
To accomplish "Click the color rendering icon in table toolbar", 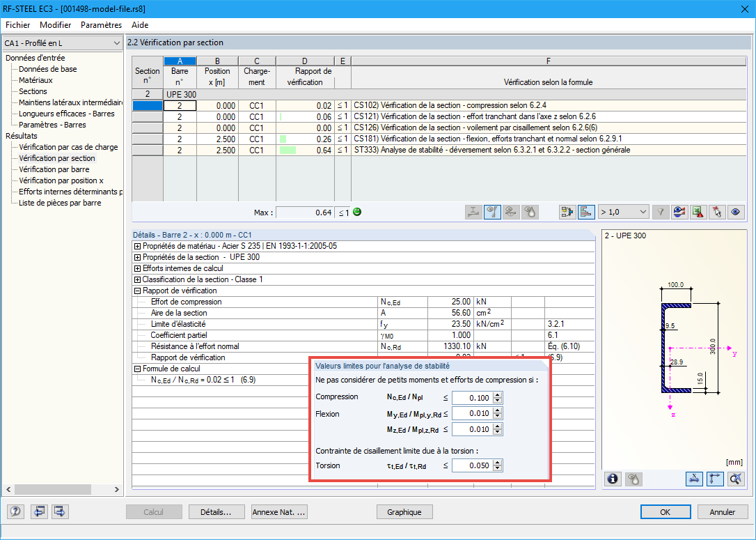I will click(530, 212).
